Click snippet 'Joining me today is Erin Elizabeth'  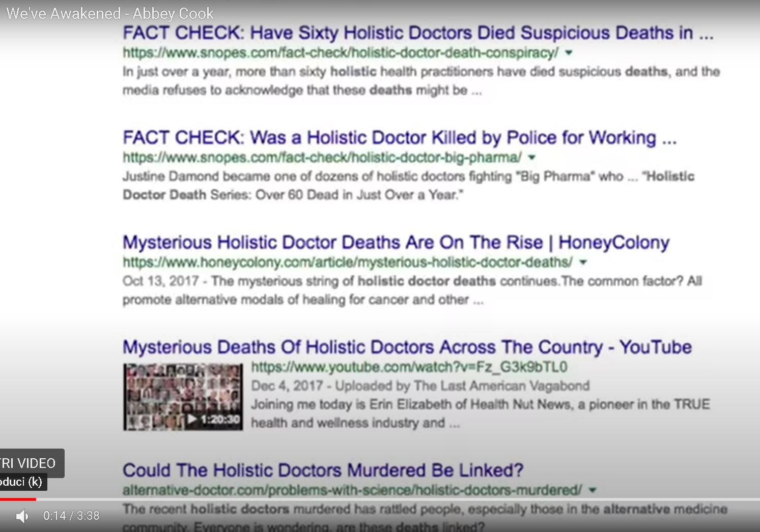[481, 413]
